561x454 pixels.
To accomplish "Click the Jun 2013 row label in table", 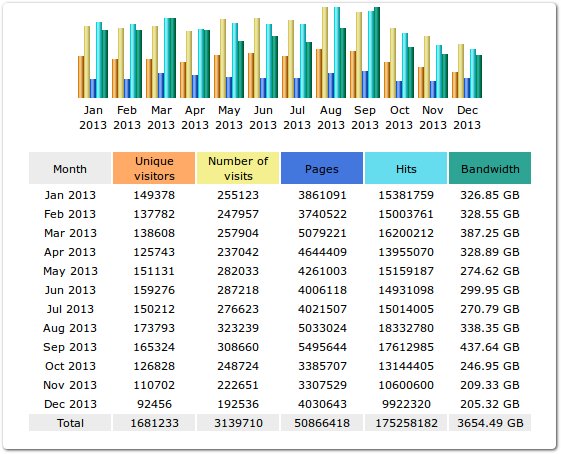I will [70, 290].
